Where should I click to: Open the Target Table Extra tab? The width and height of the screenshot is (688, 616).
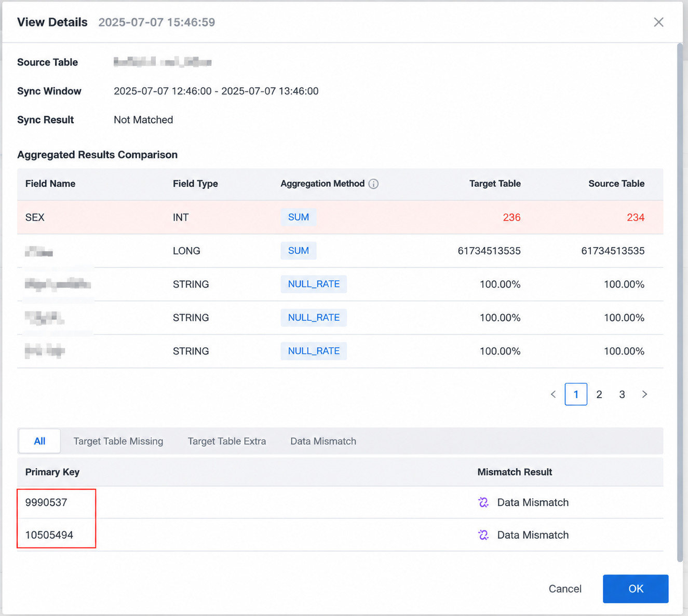point(227,441)
